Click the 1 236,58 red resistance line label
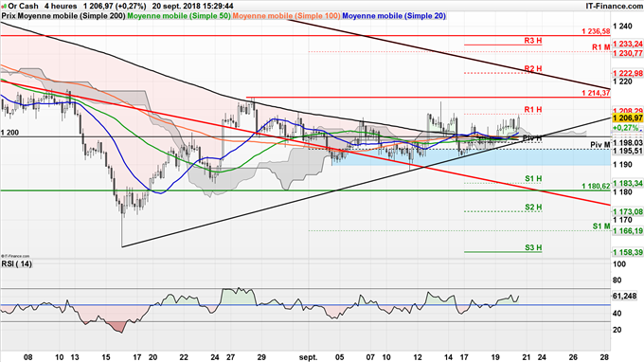This screenshot has height=362, width=644. click(596, 31)
